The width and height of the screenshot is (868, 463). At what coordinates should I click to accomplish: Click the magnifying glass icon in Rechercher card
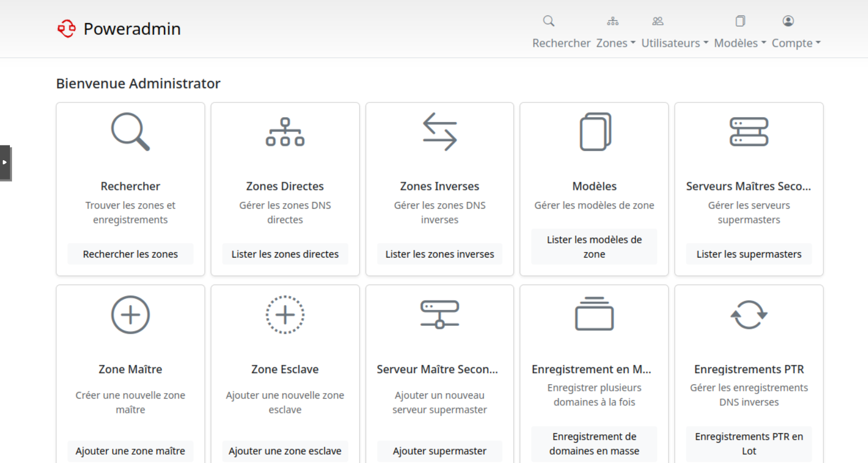coord(130,132)
